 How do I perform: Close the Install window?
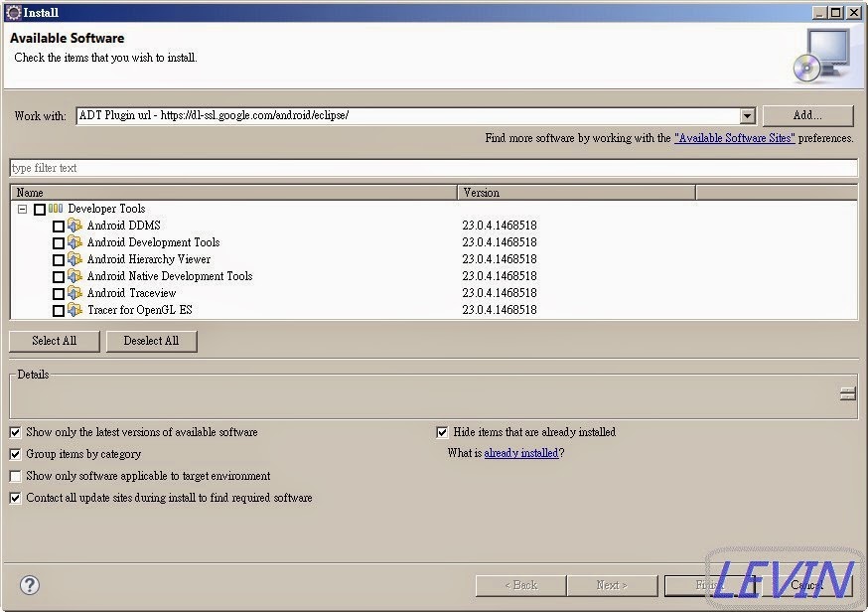click(853, 12)
